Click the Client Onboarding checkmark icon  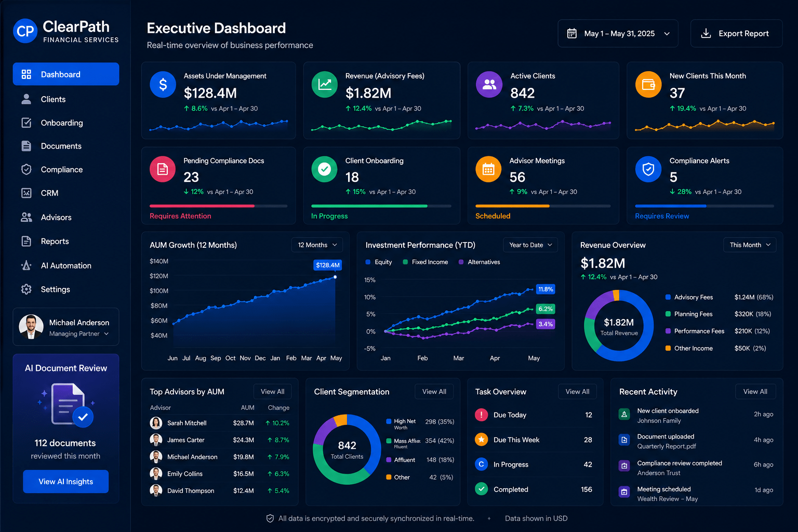(324, 169)
